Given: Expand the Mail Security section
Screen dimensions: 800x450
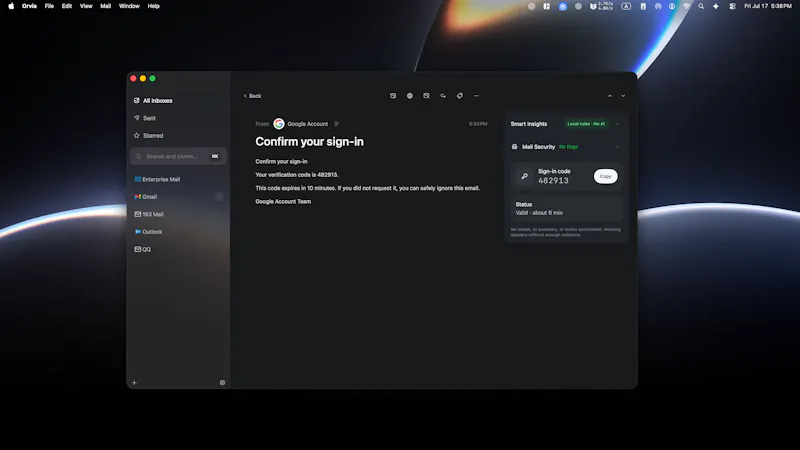Looking at the screenshot, I should pyautogui.click(x=617, y=147).
